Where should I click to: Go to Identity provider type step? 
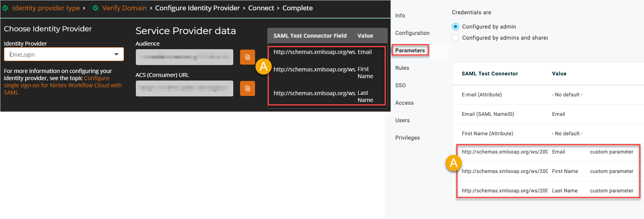tap(46, 8)
